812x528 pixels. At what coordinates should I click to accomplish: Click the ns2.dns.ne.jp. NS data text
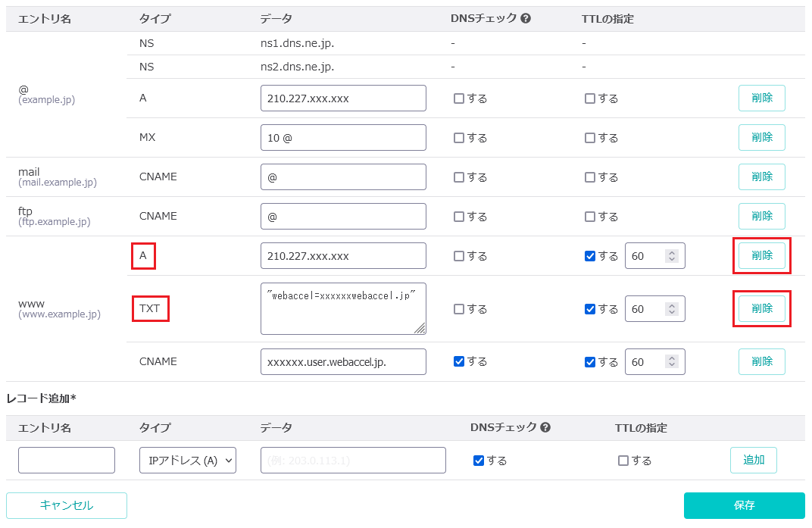click(297, 67)
